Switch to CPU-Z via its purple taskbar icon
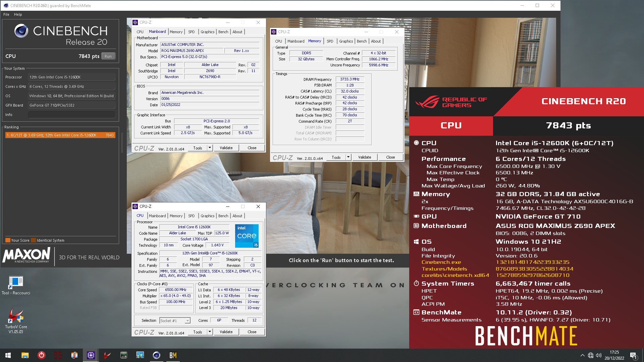This screenshot has height=362, width=644. tap(91, 355)
